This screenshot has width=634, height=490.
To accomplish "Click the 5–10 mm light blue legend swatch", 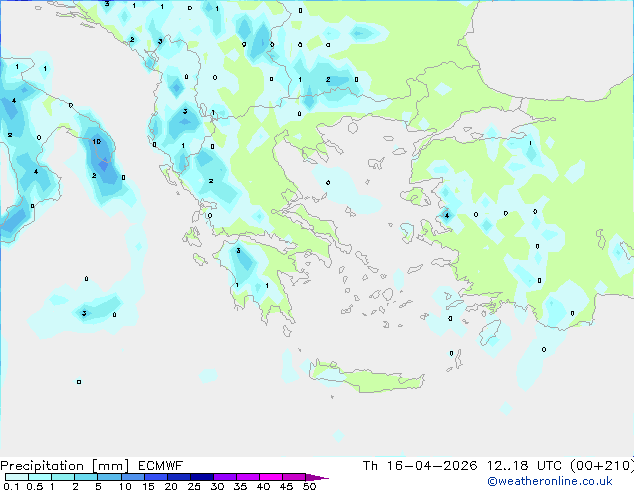I will point(109,477).
